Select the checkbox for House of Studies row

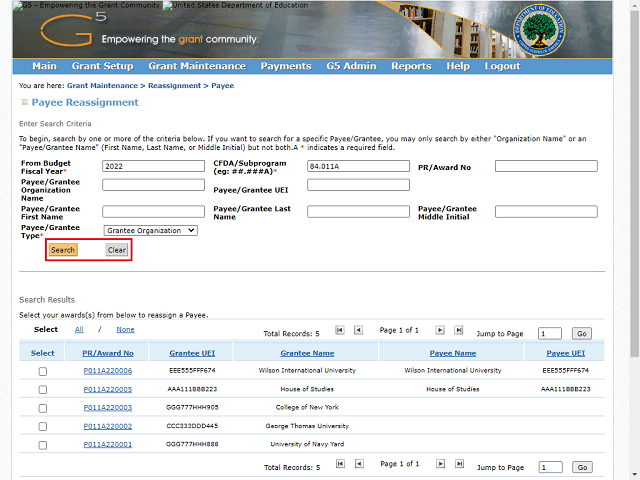43,389
